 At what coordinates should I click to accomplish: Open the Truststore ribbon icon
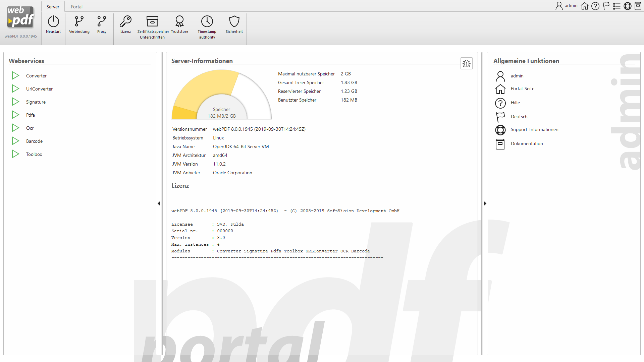[179, 22]
